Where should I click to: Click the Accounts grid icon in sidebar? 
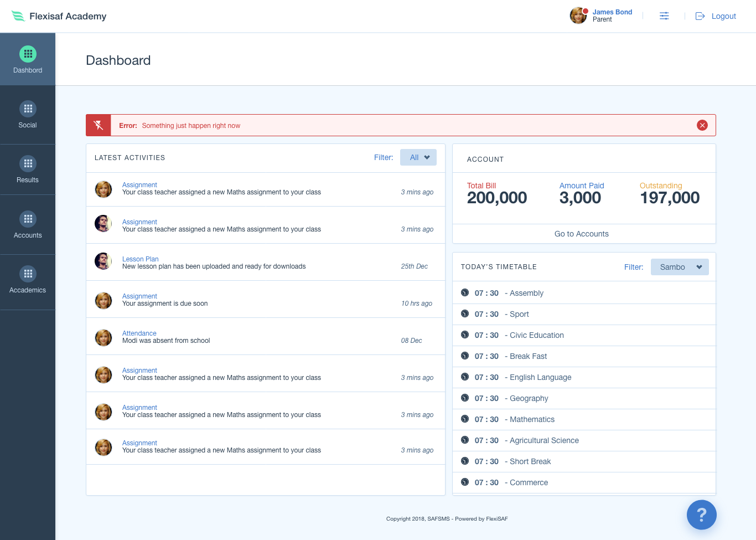28,219
